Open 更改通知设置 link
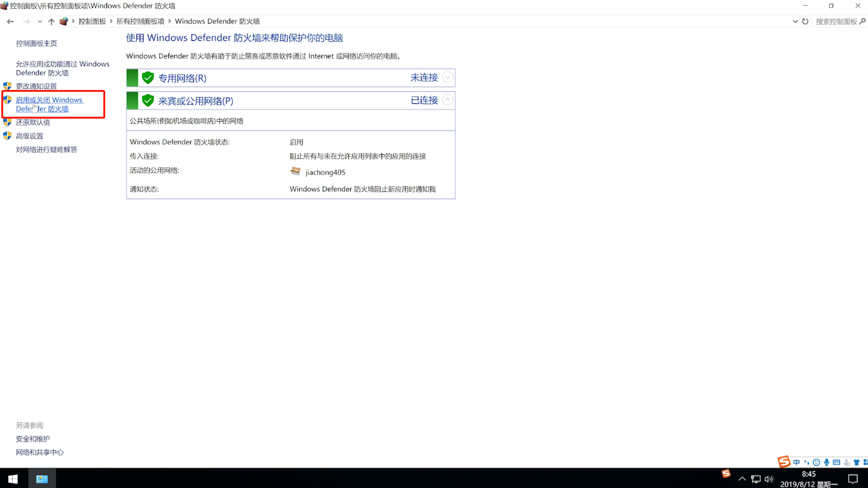868x488 pixels. (36, 86)
